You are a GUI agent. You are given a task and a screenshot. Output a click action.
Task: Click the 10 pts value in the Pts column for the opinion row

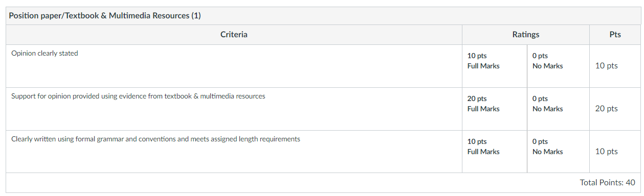(606, 66)
